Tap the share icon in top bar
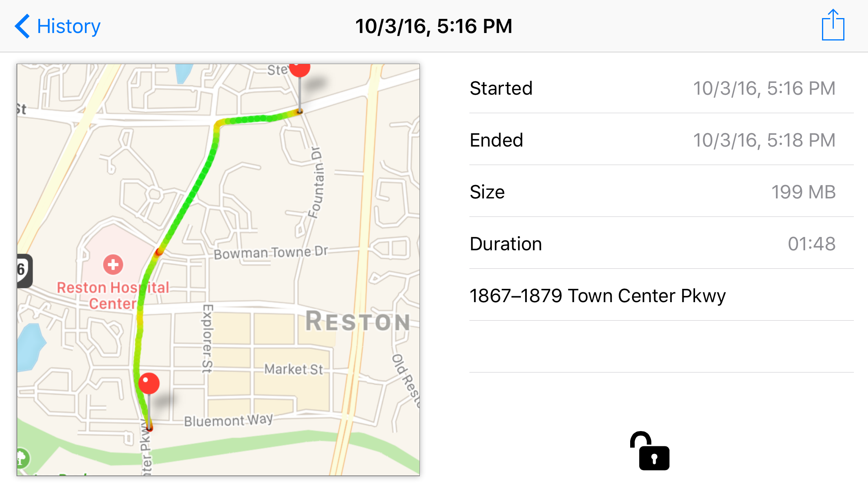This screenshot has width=868, height=488. tap(833, 26)
